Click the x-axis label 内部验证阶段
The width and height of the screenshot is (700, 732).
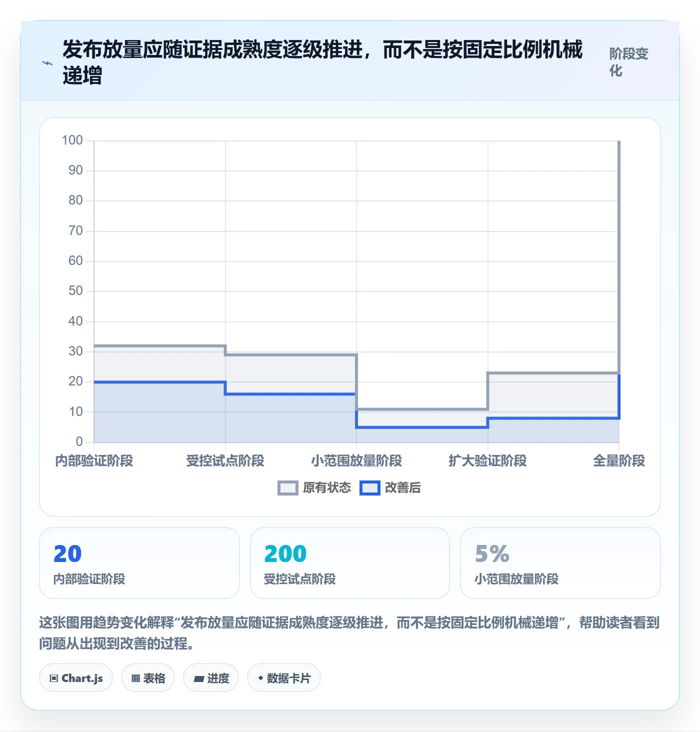coord(94,460)
